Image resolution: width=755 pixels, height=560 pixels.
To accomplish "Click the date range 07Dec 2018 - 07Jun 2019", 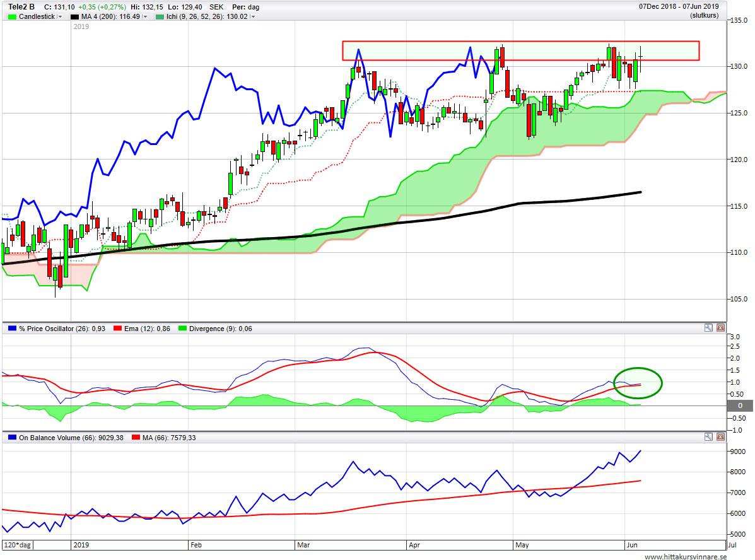I will pos(679,6).
